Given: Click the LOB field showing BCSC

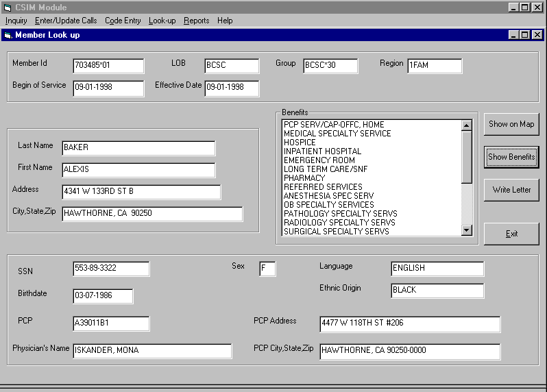Looking at the screenshot, I should [x=232, y=66].
